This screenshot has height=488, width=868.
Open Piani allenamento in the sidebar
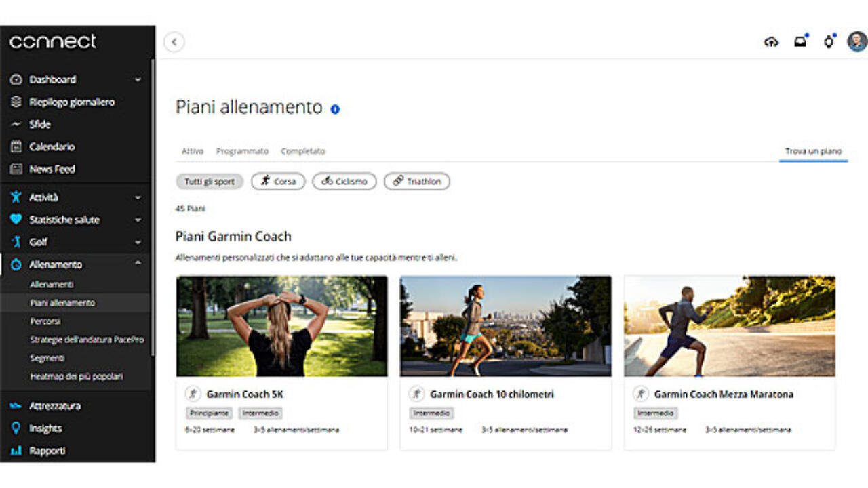tap(62, 303)
